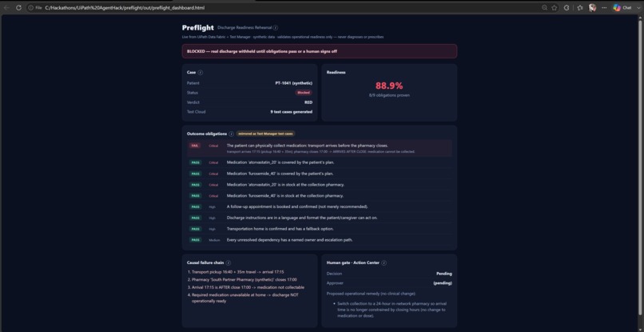Screen dimensions: 644x332
Task: Click the 'Test Cloud' field label
Action: [196, 112]
